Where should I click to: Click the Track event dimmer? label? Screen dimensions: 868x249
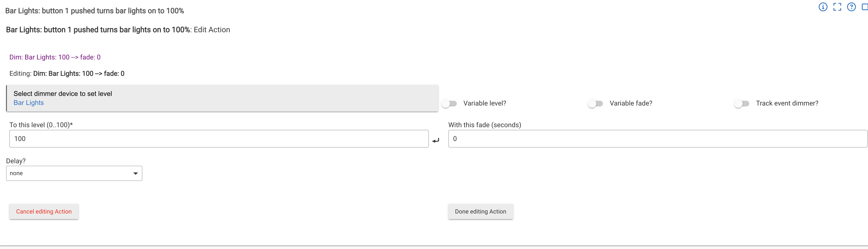pyautogui.click(x=787, y=104)
